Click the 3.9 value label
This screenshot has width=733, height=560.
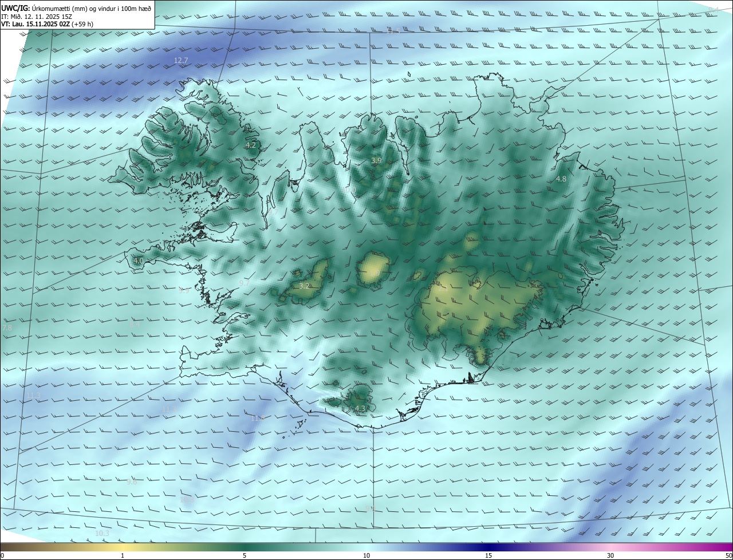376,161
